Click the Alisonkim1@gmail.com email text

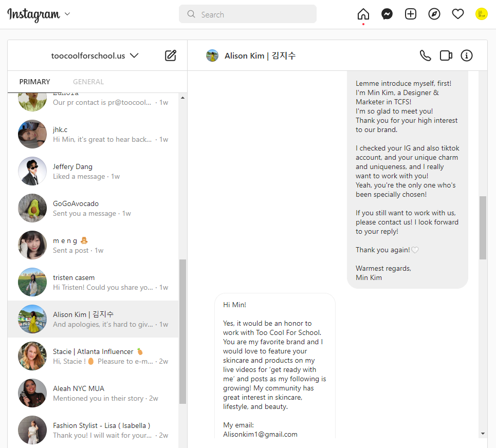260,435
